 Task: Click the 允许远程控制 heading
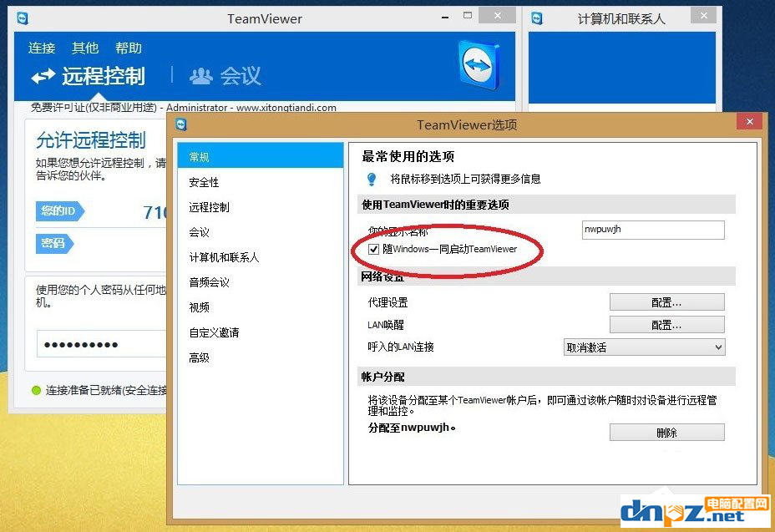pyautogui.click(x=91, y=140)
